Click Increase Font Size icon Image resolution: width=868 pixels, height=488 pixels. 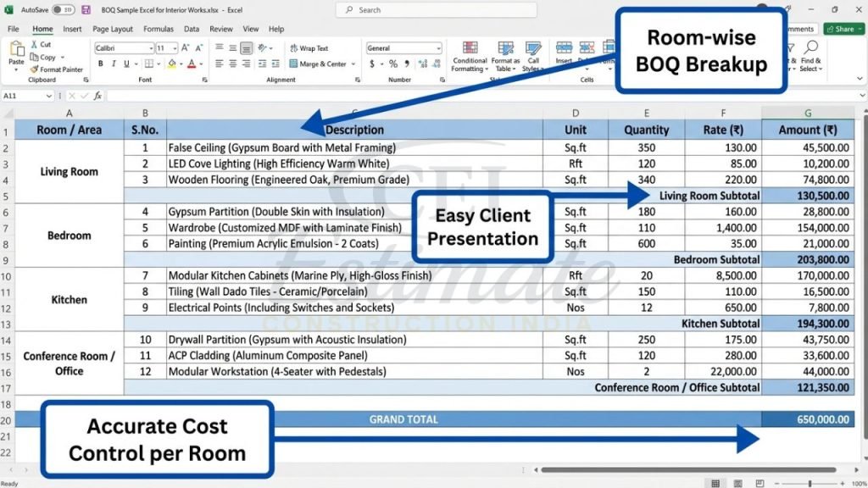coord(186,48)
